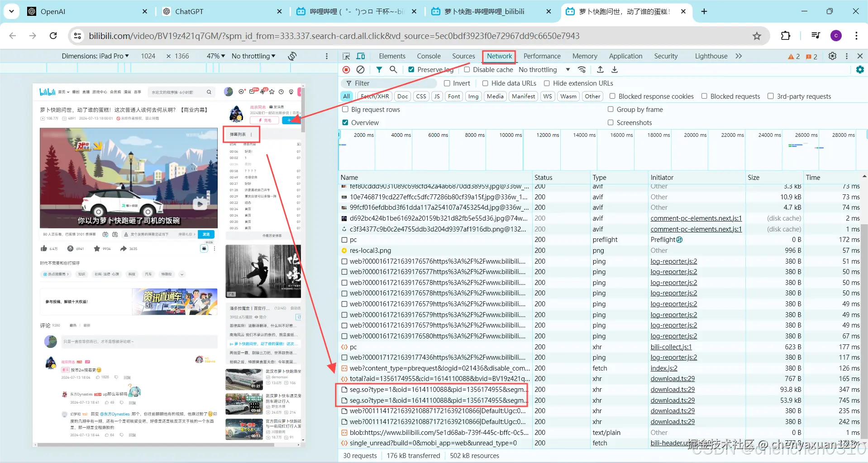Image resolution: width=868 pixels, height=463 pixels.
Task: Open DevTools settings gear icon
Action: (832, 56)
